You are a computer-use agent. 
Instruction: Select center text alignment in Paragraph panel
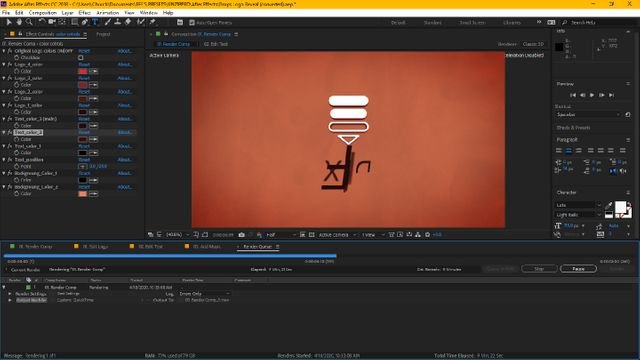(x=569, y=151)
